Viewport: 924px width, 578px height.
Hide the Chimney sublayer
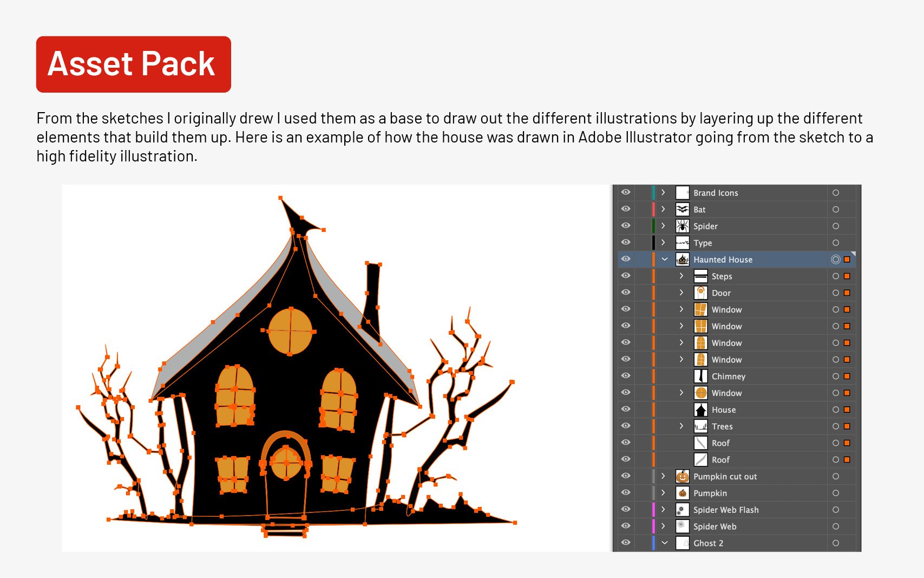[626, 376]
